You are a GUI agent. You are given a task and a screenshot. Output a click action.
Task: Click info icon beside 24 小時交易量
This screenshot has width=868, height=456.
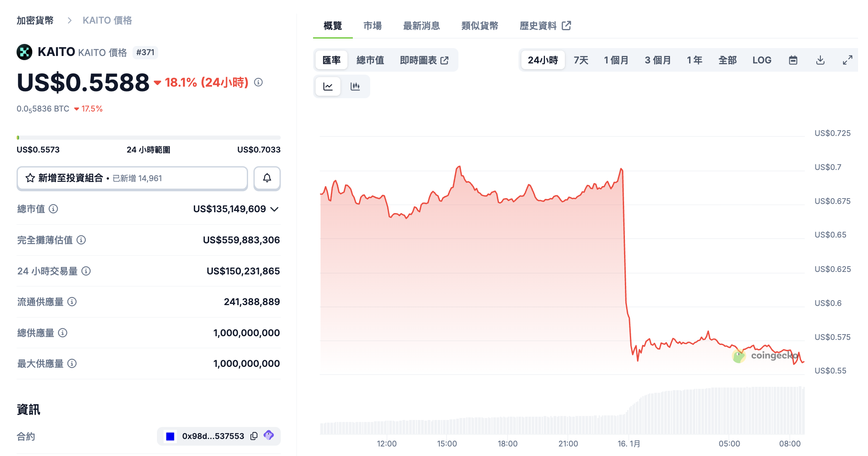click(86, 271)
